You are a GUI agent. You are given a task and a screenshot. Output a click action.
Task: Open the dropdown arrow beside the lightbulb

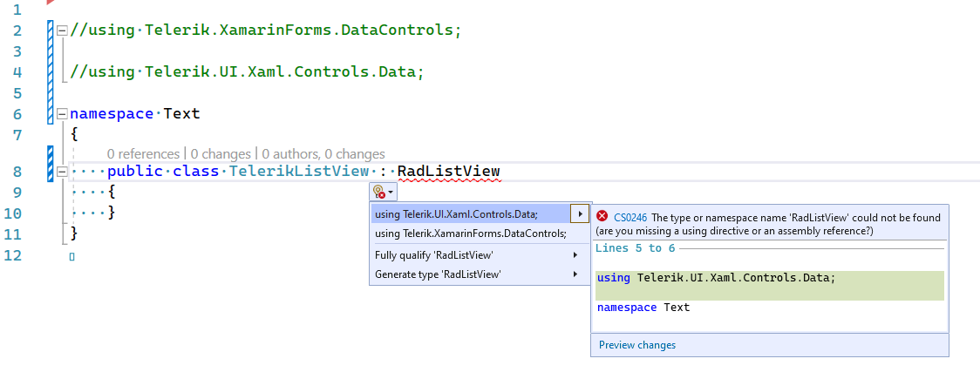coord(391,192)
